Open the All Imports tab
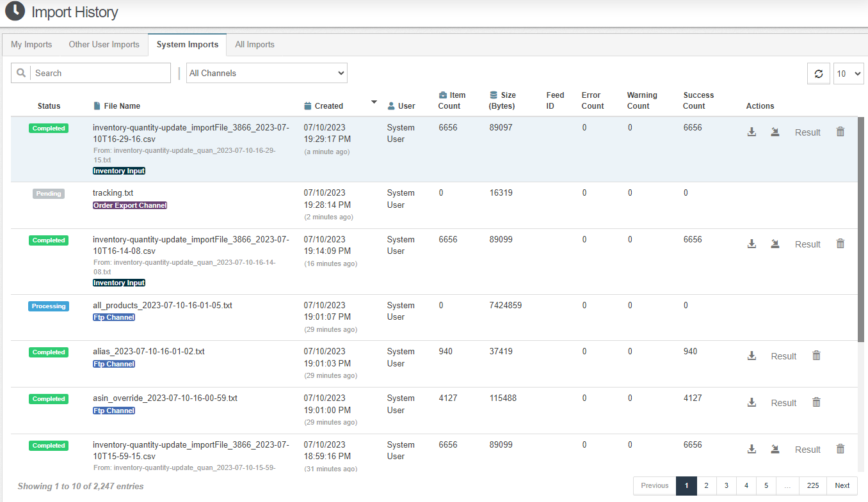868x502 pixels. [254, 45]
